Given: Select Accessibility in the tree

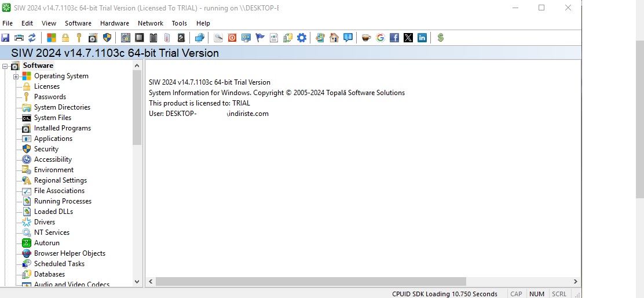Looking at the screenshot, I should pos(53,159).
